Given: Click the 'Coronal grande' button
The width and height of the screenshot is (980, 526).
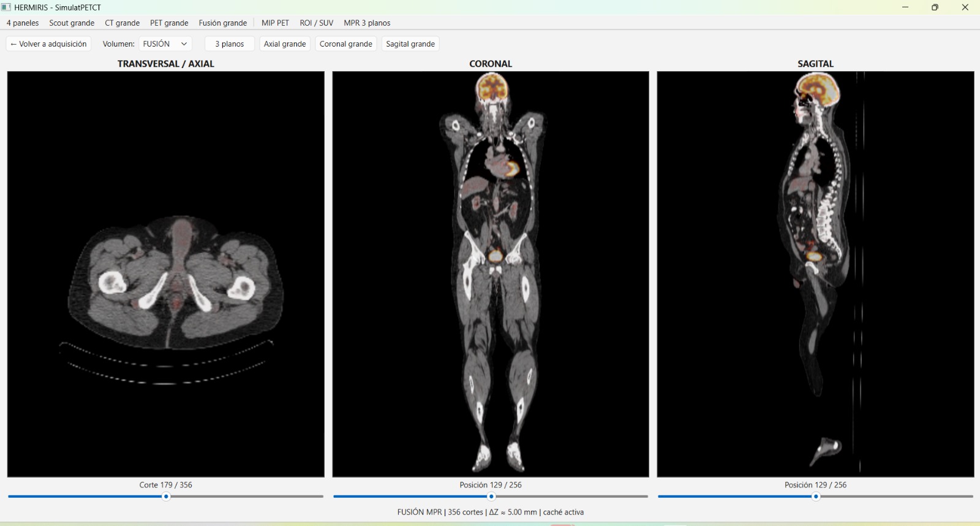Looking at the screenshot, I should coord(346,44).
